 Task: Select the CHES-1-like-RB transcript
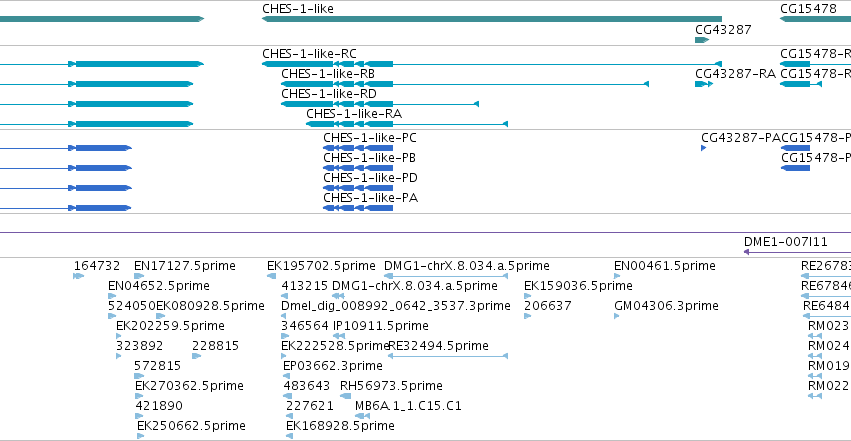(x=465, y=84)
